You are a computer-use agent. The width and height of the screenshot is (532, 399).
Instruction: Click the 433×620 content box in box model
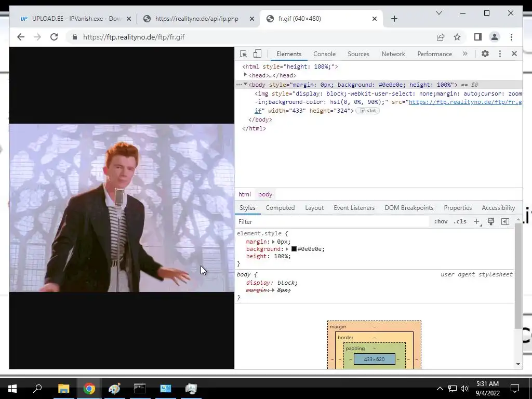pyautogui.click(x=374, y=359)
